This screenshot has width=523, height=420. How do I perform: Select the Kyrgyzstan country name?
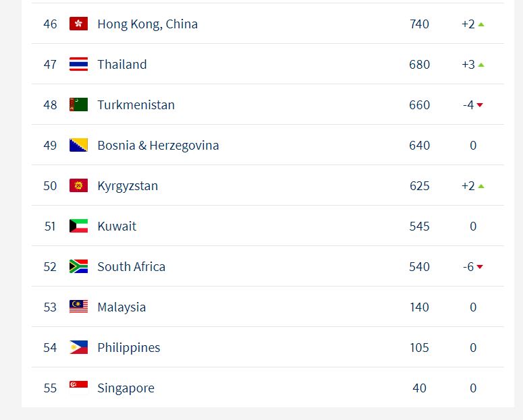(x=128, y=186)
